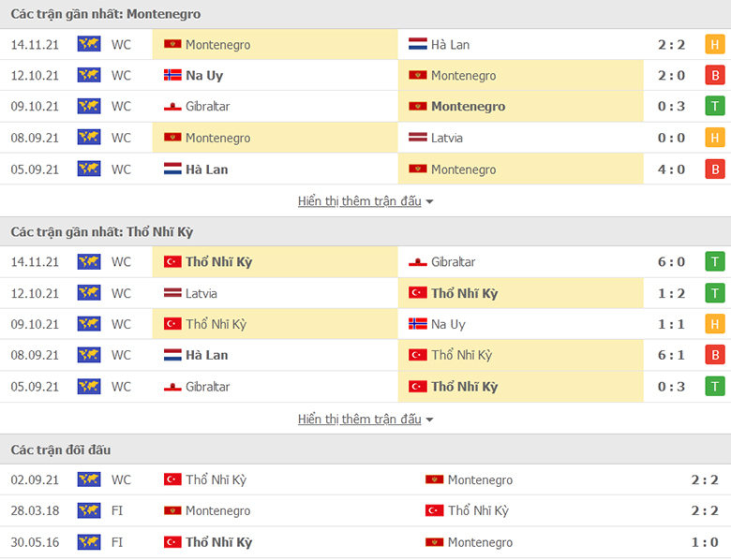Expand more Montenegro matches via Hiển thị thêm trận đấu
Screen dimensions: 731x560
pyautogui.click(x=360, y=201)
